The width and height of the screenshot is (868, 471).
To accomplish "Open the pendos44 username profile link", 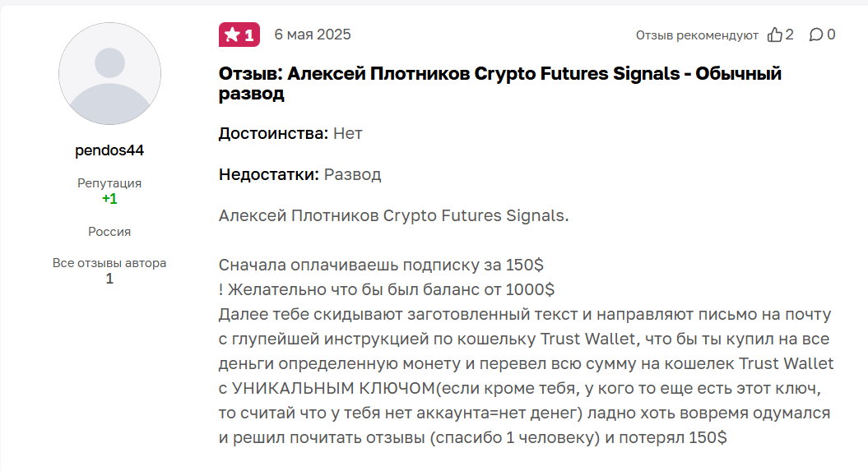I will [x=109, y=150].
